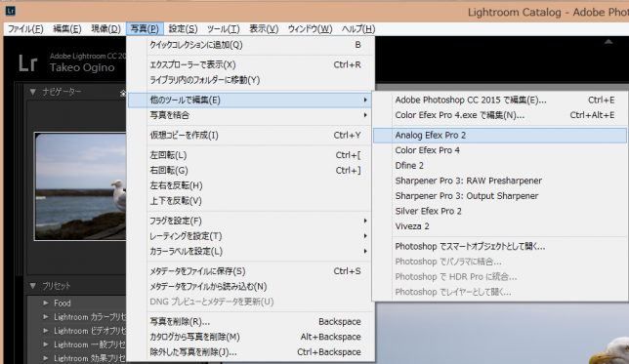Open 写真を結合 submenu
629x364 pixels.
251,115
